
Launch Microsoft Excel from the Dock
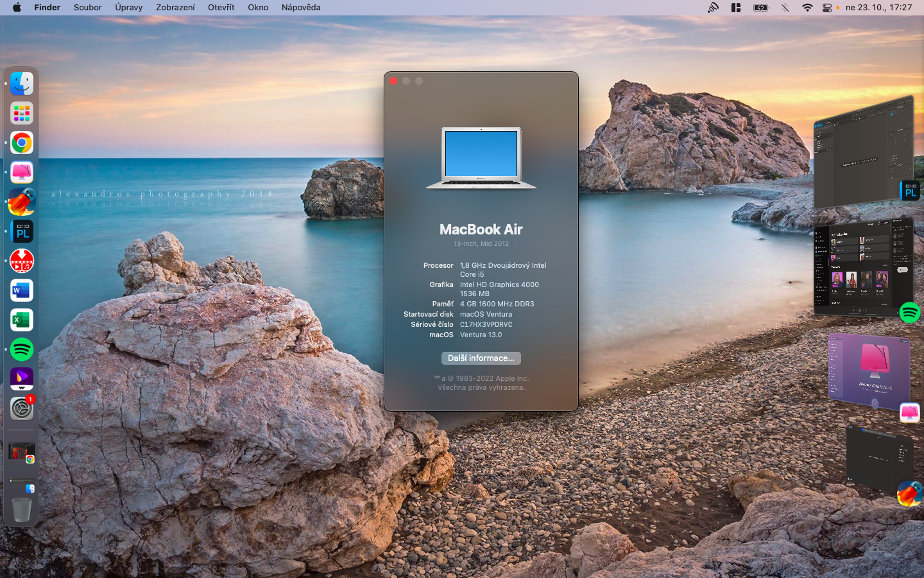tap(22, 320)
